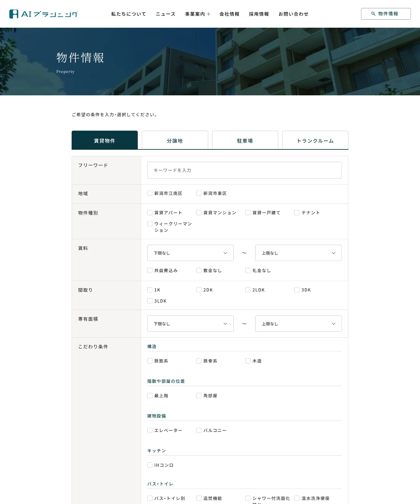Expand the 専有面積 上限なし dropdown
420x504 pixels.
[x=298, y=324]
